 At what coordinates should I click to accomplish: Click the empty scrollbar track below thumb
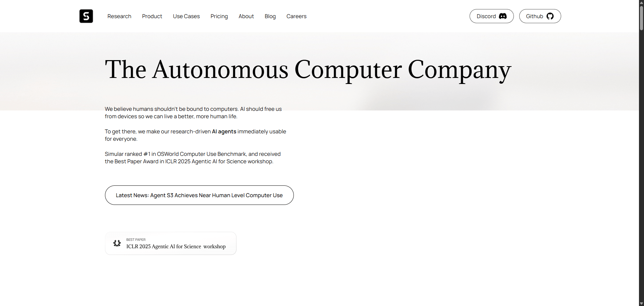(641, 168)
